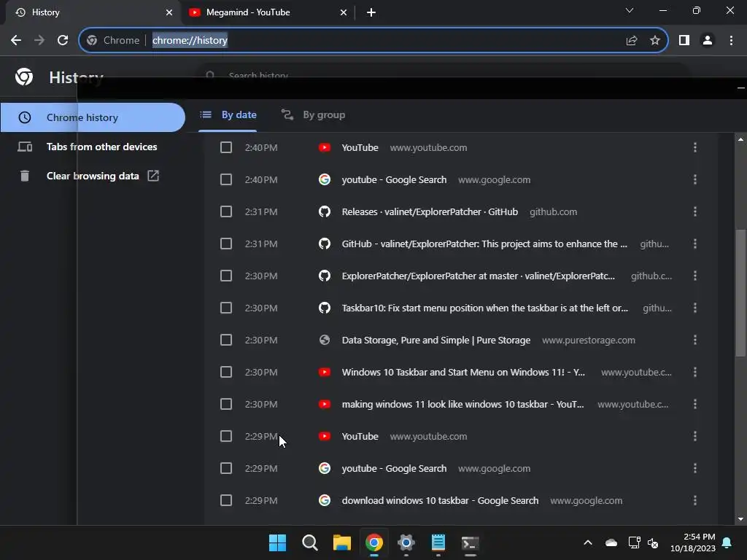Open actions menu for Windows 10 Taskbar video entry
Image resolution: width=747 pixels, height=560 pixels.
click(x=695, y=372)
